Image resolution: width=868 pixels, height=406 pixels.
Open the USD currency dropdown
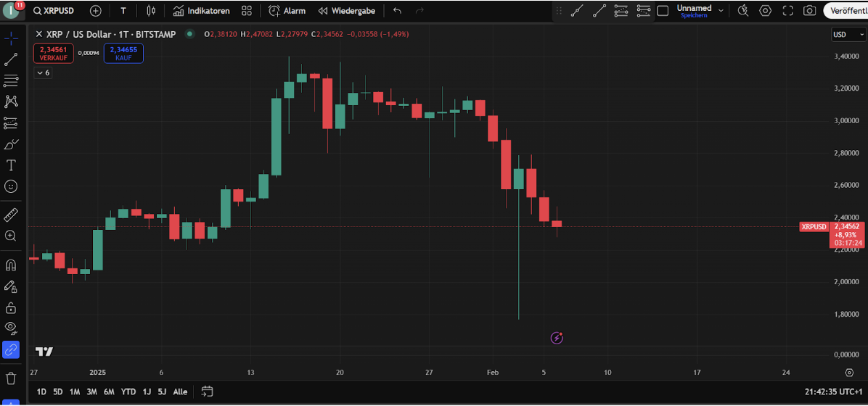tap(848, 35)
